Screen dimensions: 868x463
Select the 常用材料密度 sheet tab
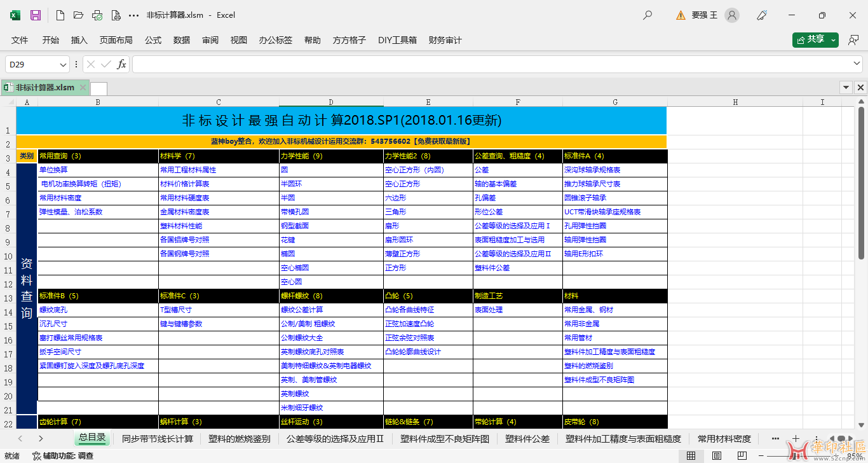724,438
